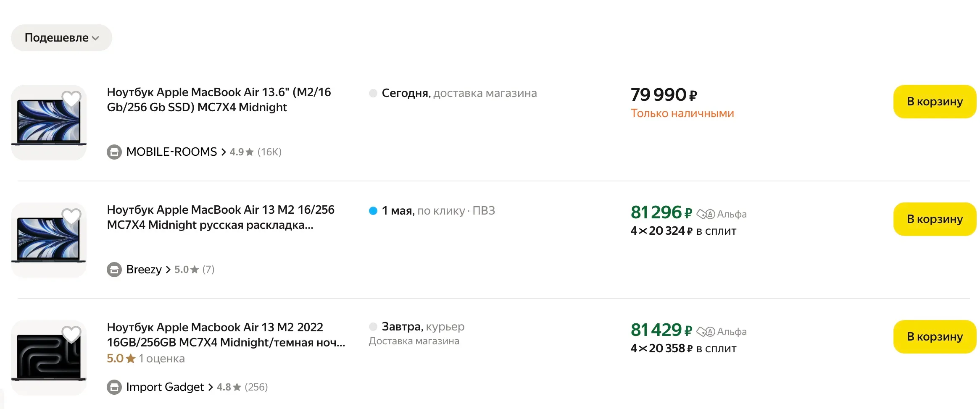
Task: Expand Breezy seller chevron
Action: pos(168,270)
